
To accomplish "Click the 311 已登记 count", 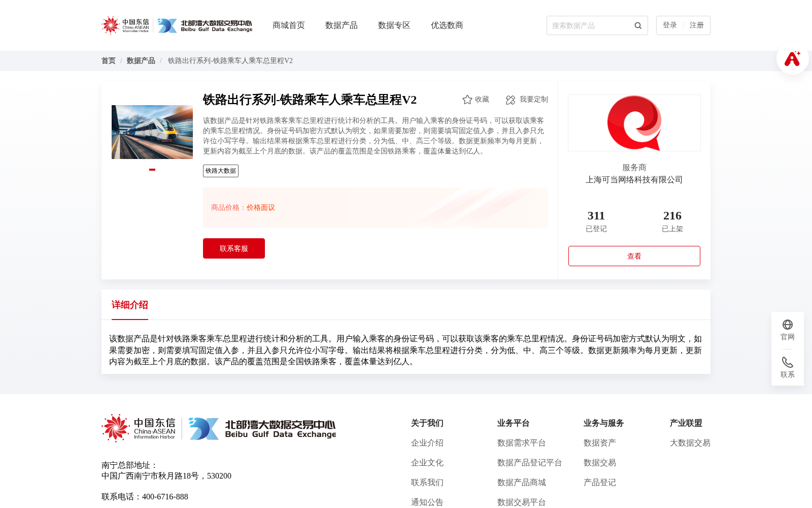I will (596, 221).
